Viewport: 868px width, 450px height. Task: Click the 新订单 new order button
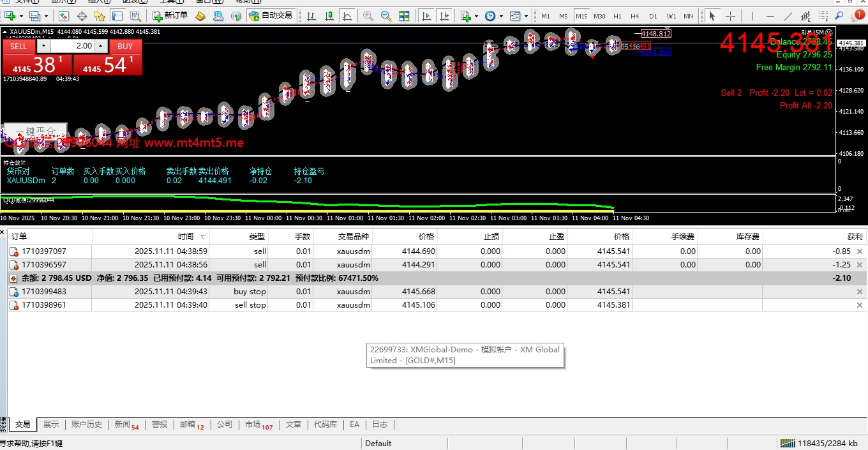(170, 15)
